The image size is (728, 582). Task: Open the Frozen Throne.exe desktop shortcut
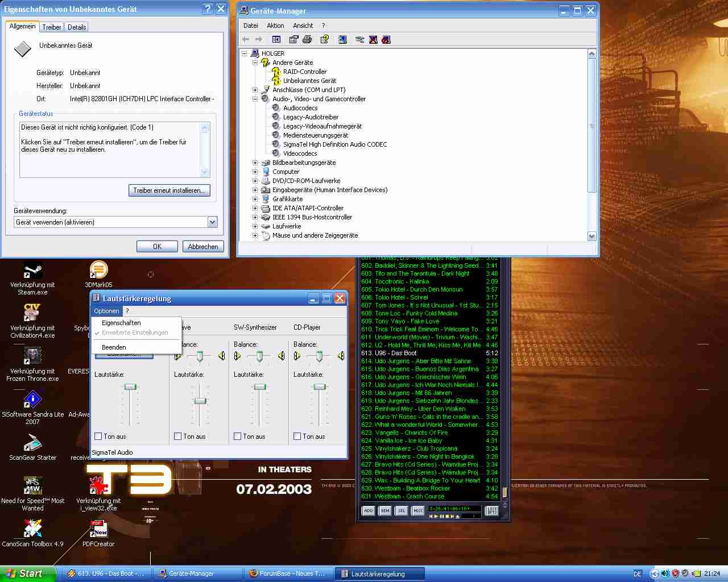[32, 364]
